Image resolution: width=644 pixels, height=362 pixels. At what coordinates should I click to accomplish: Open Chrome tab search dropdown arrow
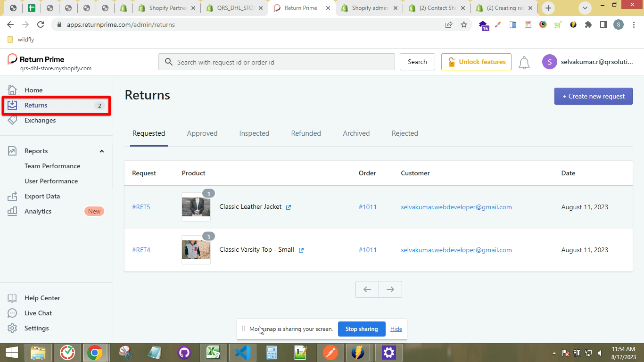585,8
